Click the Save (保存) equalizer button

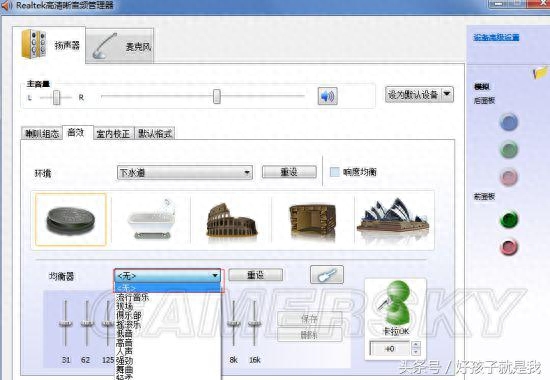tap(309, 319)
